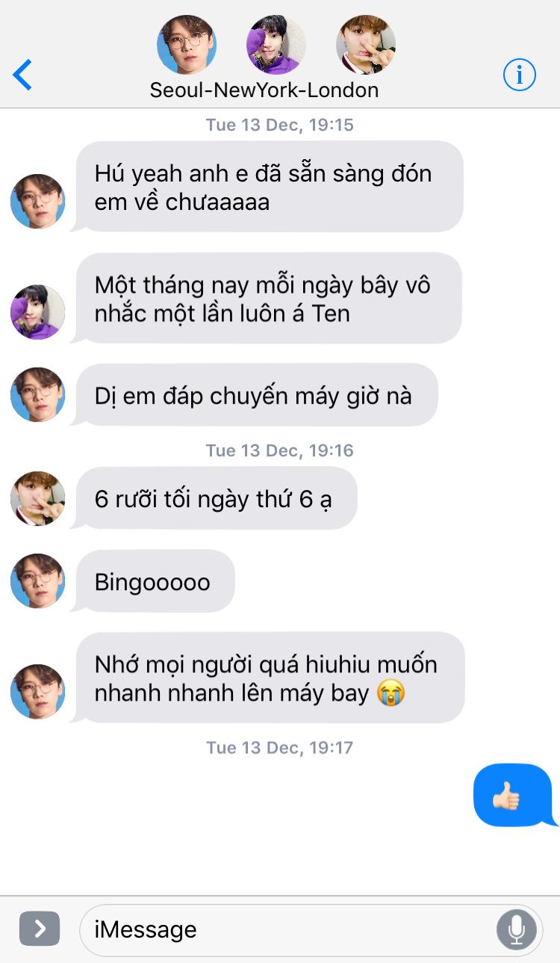The width and height of the screenshot is (560, 963).
Task: Tap the Seoul-NewYork-London group title
Action: click(264, 90)
